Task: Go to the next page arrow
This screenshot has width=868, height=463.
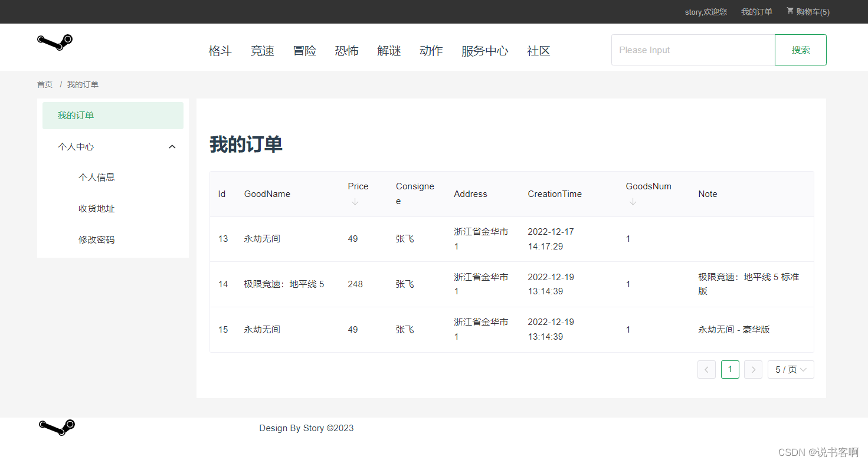Action: [x=753, y=370]
